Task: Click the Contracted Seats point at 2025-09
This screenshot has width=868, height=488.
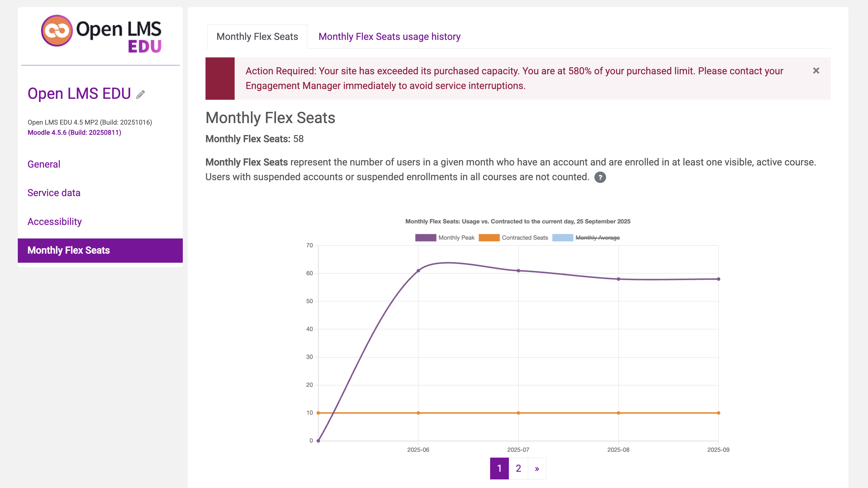Action: click(x=718, y=413)
